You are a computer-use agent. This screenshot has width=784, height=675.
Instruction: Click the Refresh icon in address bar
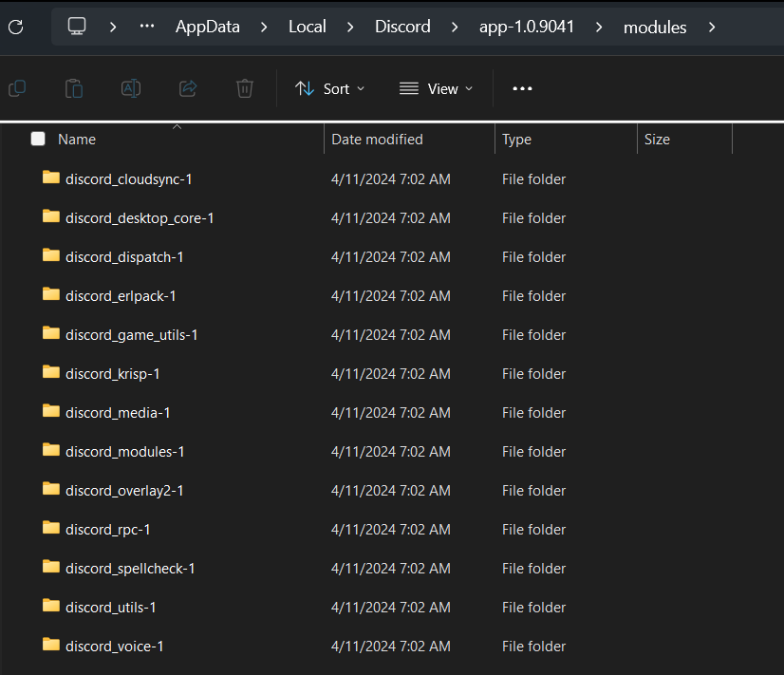(15, 27)
